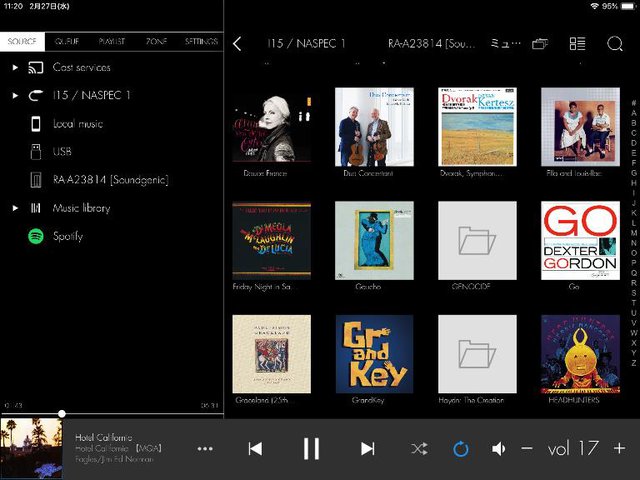
Task: Increase volume with plus button
Action: click(x=619, y=449)
